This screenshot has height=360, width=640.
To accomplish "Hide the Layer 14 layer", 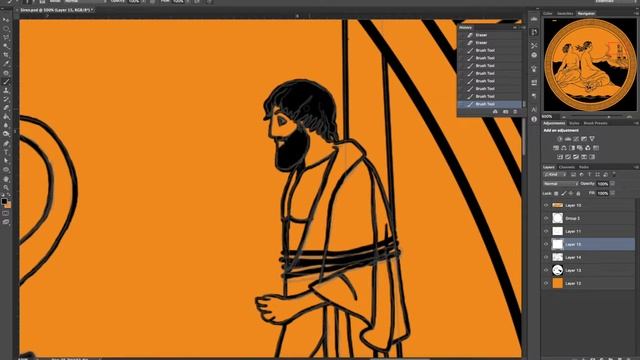I will coord(546,257).
